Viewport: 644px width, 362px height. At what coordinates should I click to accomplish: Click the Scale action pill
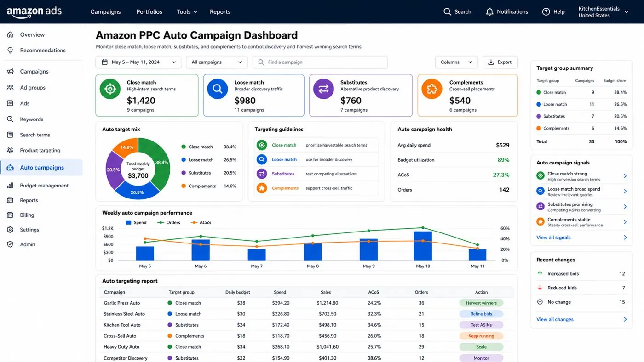(481, 347)
